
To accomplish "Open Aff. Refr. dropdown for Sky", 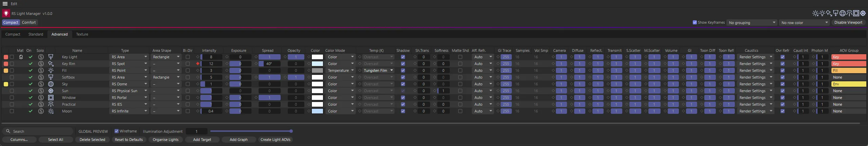I will (x=483, y=84).
